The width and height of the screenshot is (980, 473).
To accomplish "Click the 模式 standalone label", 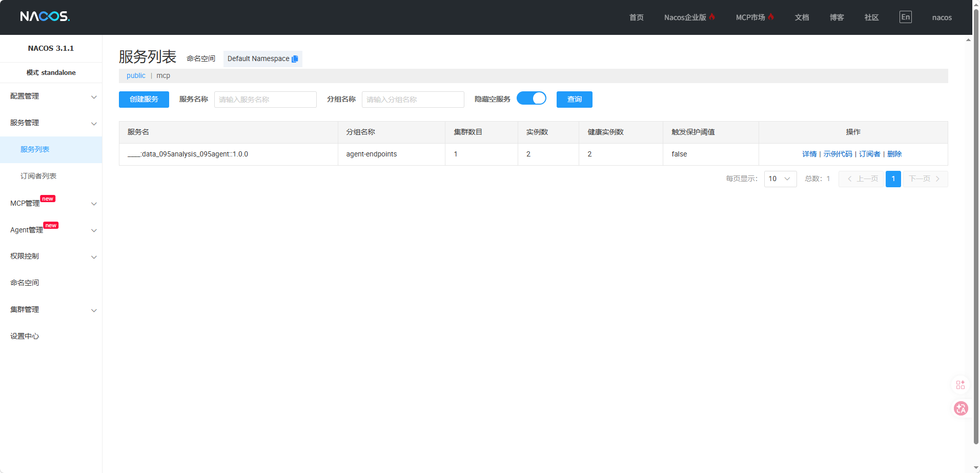I will 51,72.
